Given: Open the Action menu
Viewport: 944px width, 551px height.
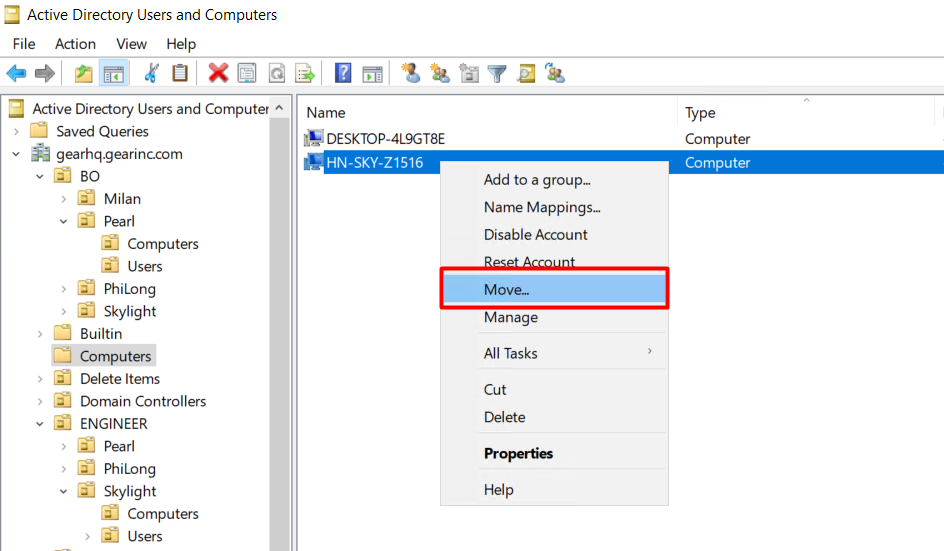Looking at the screenshot, I should (x=75, y=44).
